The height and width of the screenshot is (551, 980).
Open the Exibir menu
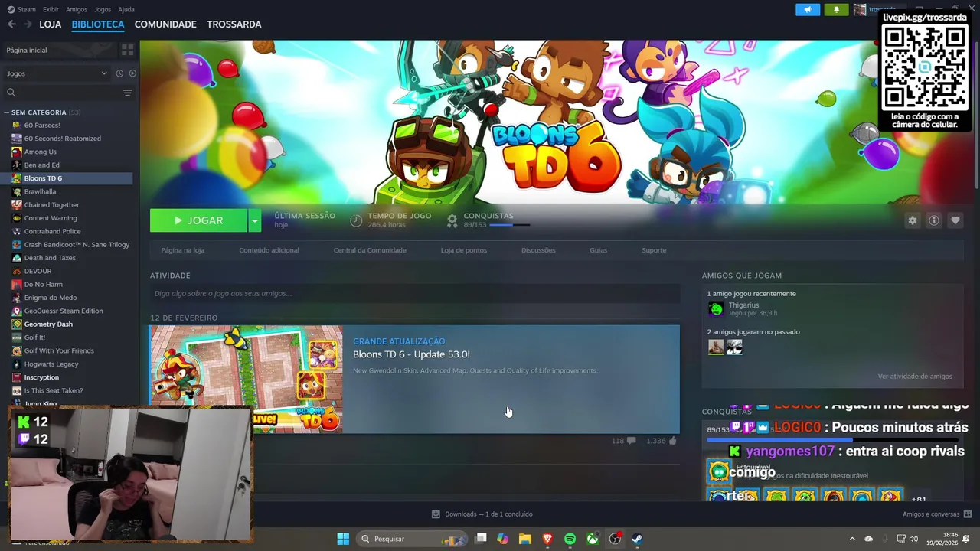51,9
